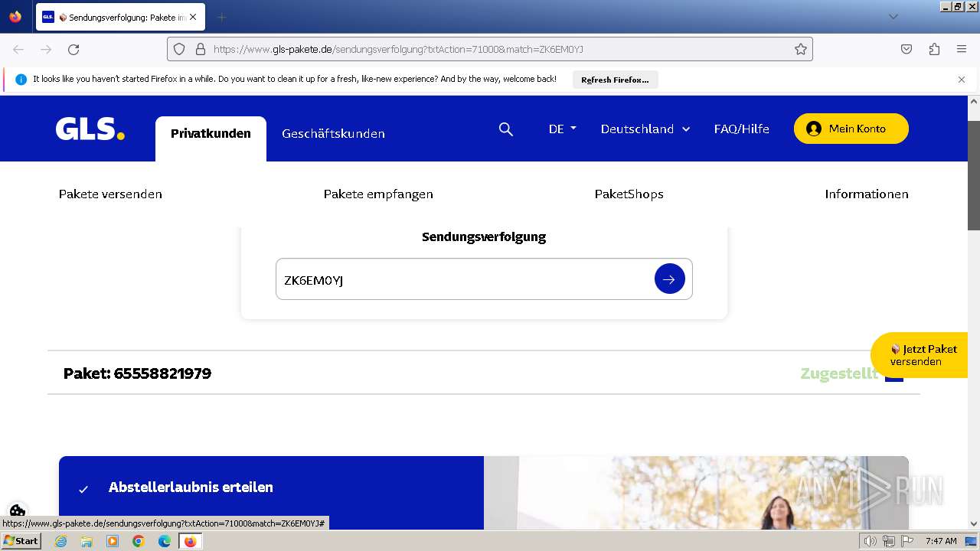Image resolution: width=980 pixels, height=551 pixels.
Task: Open a new browser tab
Action: 221,17
